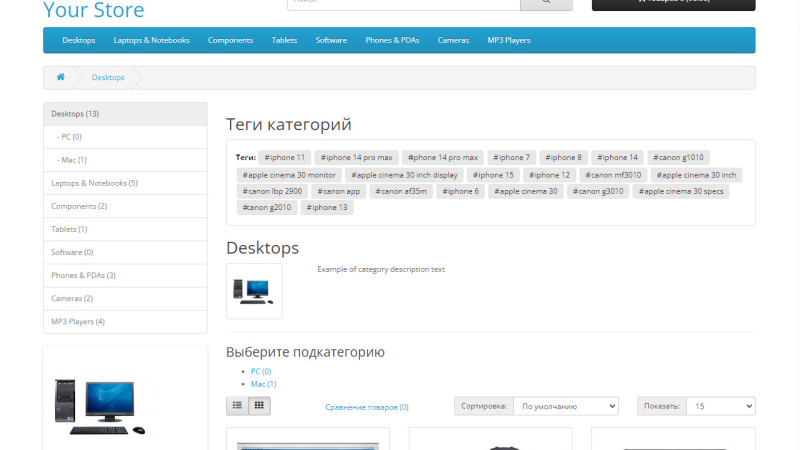
Task: Click the search magnifier button
Action: click(x=546, y=3)
